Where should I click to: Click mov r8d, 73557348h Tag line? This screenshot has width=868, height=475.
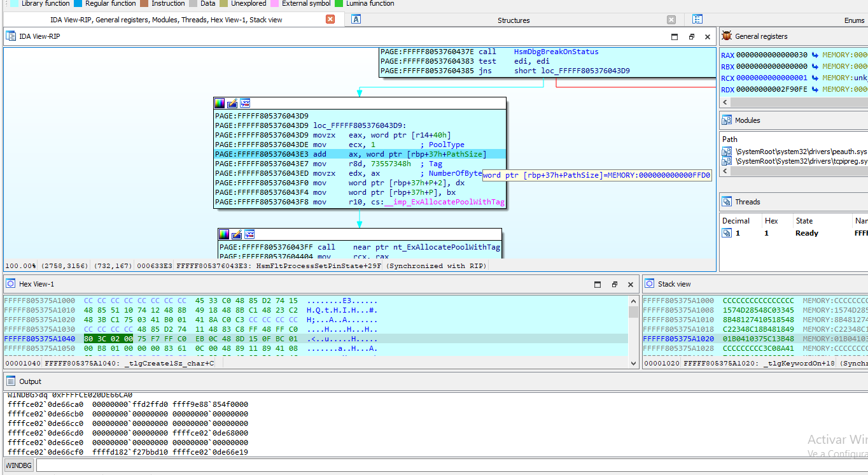(360, 164)
